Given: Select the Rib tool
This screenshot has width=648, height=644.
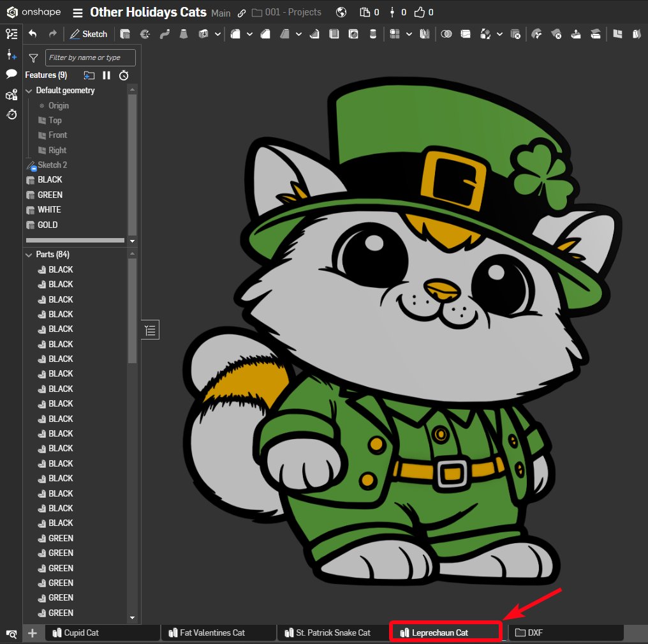Looking at the screenshot, I should coord(314,34).
